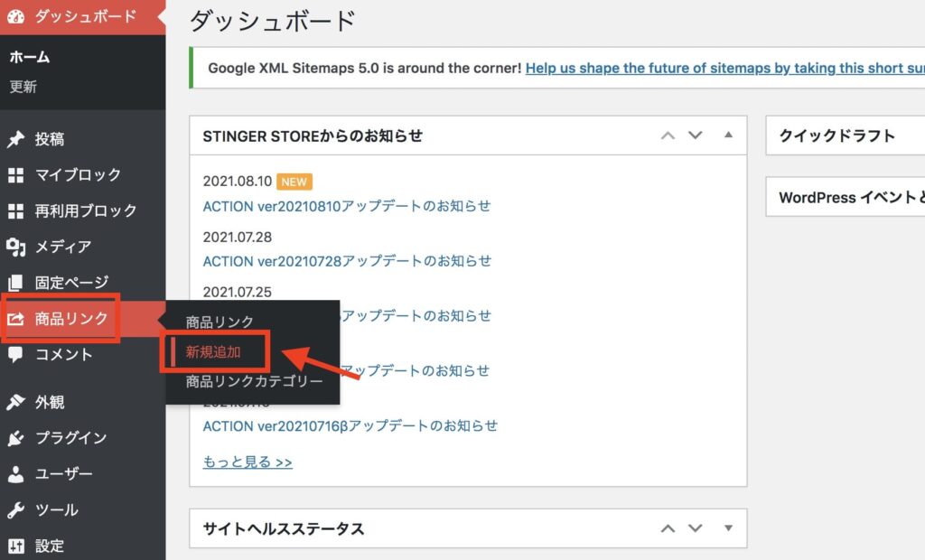Click the speech bubble icon beside コメント
The image size is (925, 560).
click(x=16, y=355)
